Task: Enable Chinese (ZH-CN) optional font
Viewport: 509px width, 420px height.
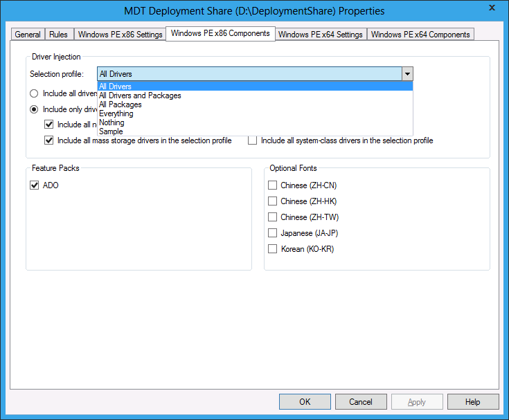Action: pyautogui.click(x=273, y=185)
